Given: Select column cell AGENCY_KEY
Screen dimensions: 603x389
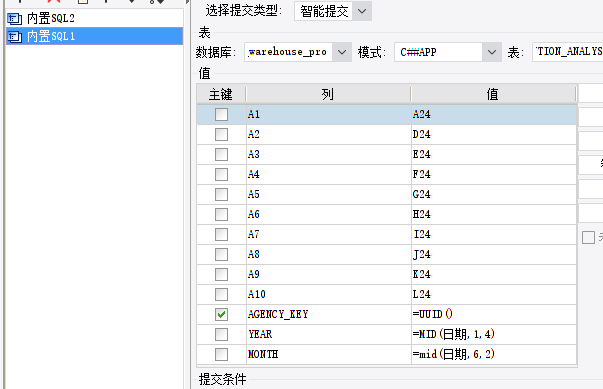Looking at the screenshot, I should pyautogui.click(x=328, y=314).
